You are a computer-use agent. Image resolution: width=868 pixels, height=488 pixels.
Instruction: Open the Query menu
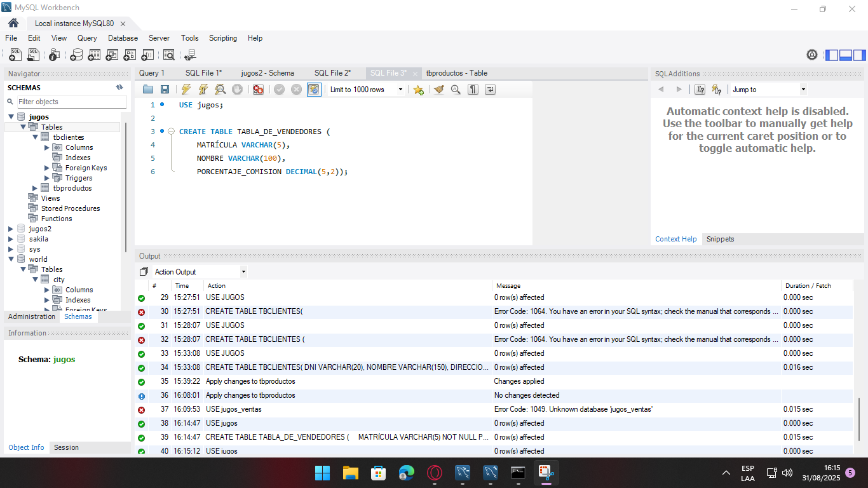(x=87, y=38)
